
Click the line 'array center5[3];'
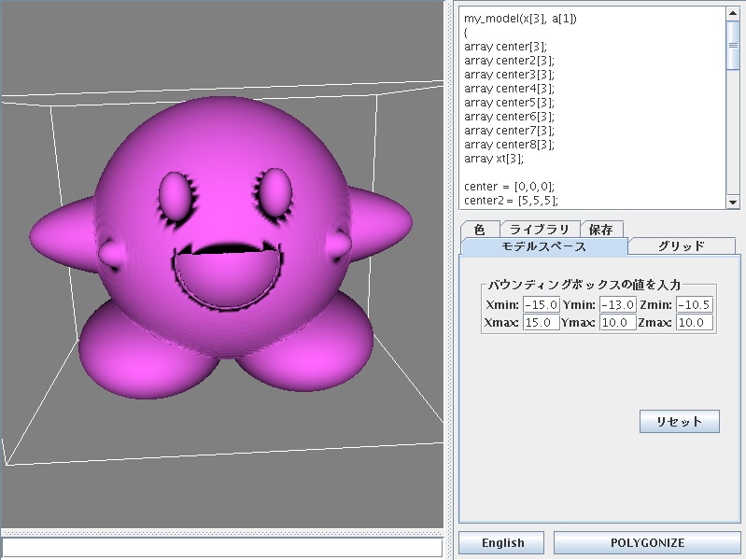click(x=509, y=103)
